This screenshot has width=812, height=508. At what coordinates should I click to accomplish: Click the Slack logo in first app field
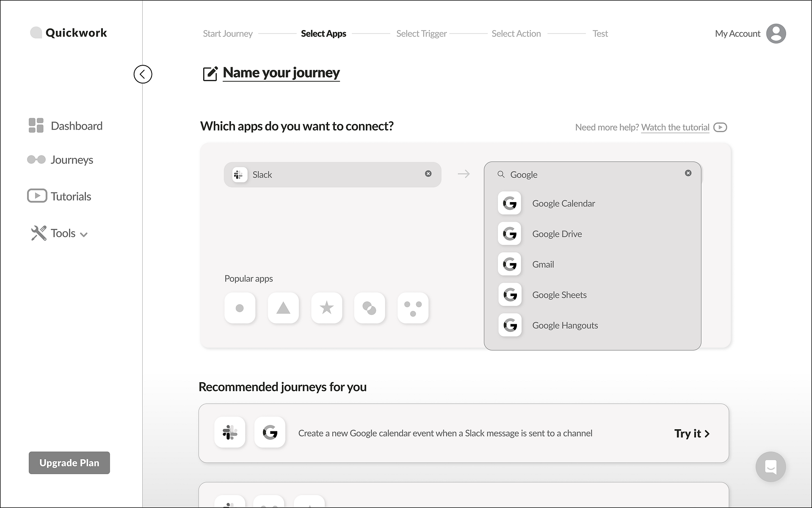coord(240,175)
